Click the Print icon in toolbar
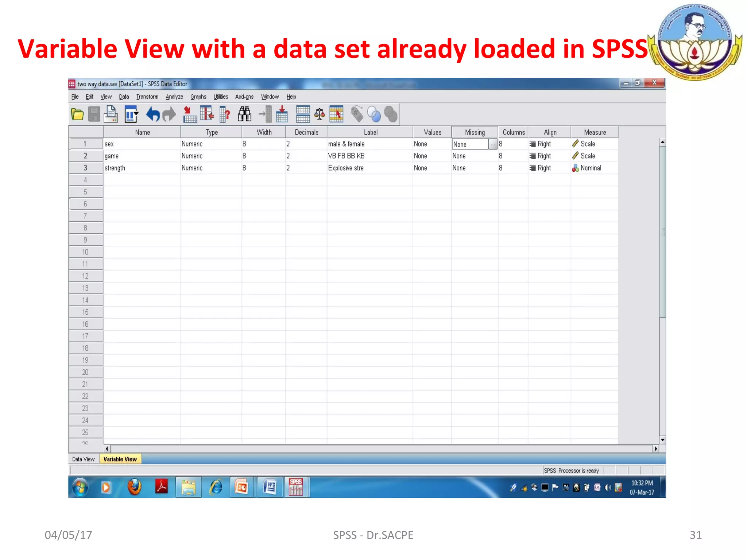This screenshot has height=560, width=747. click(x=111, y=114)
